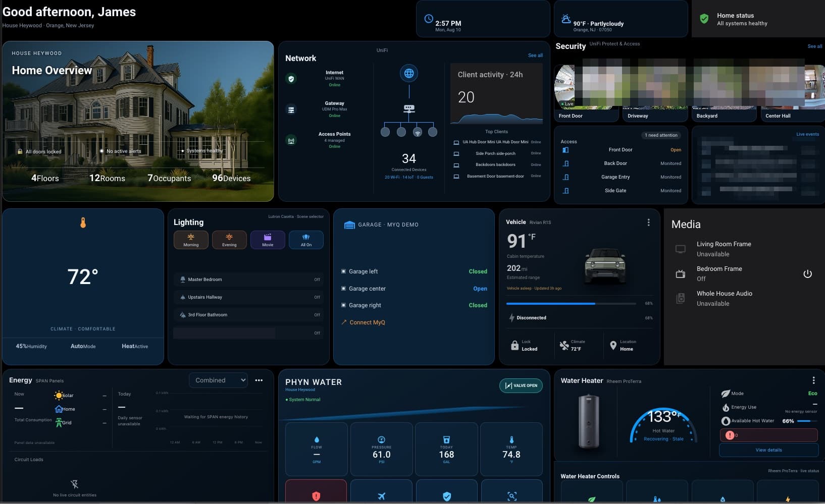Click the orange thermometer icon

click(83, 222)
